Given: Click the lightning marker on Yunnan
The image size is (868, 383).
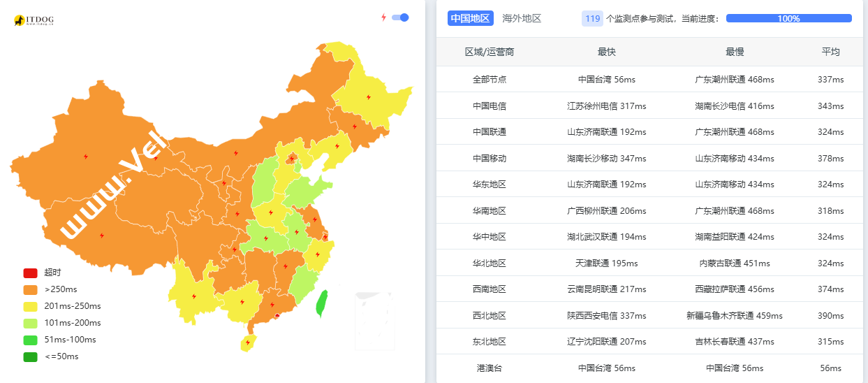Looking at the screenshot, I should pyautogui.click(x=193, y=296).
